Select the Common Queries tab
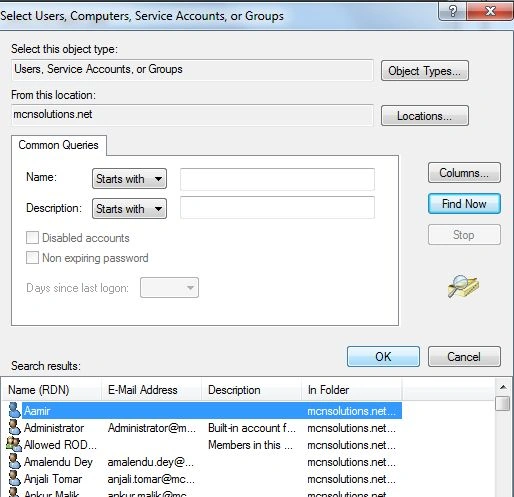This screenshot has height=497, width=514. (x=59, y=145)
